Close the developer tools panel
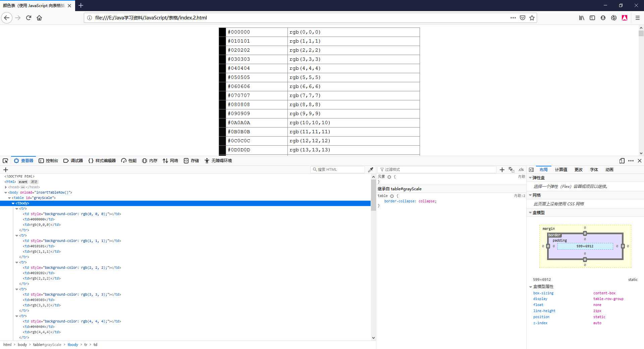Viewport: 644px width, 349px height. [x=640, y=161]
